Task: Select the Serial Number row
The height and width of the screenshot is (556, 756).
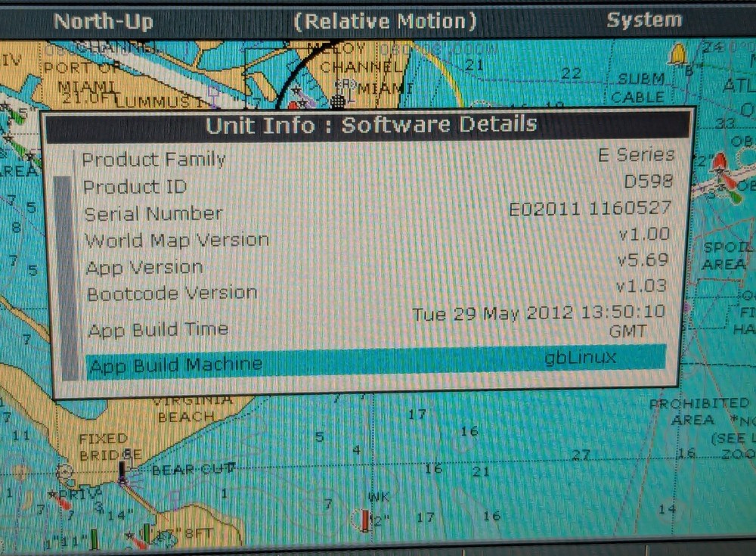Action: click(377, 211)
